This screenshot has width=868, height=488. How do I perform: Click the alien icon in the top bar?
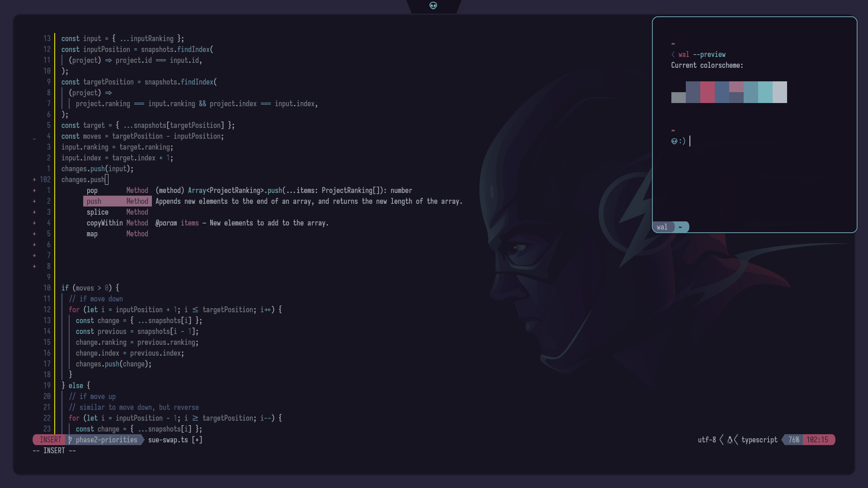433,6
